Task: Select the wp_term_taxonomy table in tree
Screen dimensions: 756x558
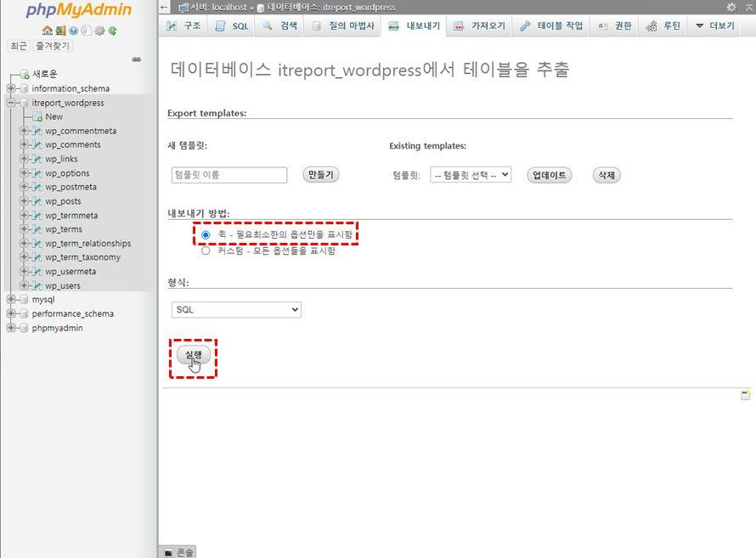Action: [83, 257]
